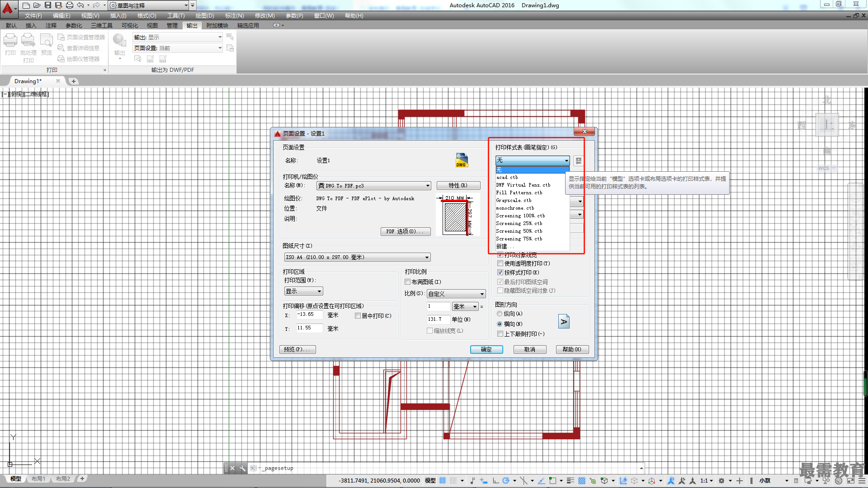Open the 打印范围 显示 dropdown

tap(303, 291)
